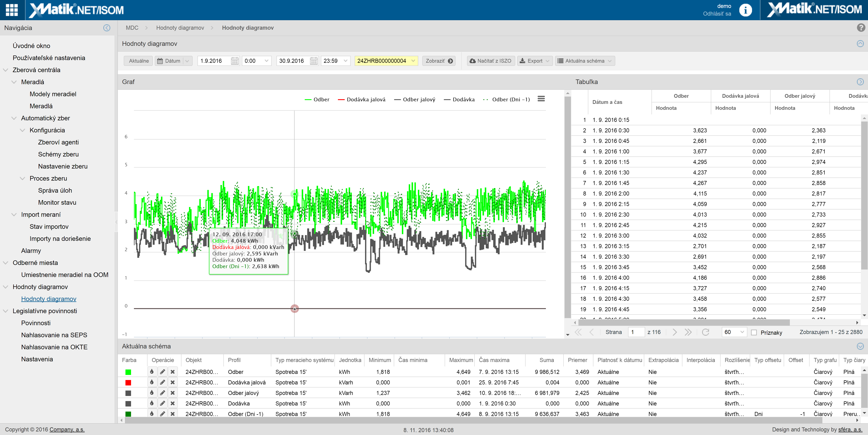Open Monitor stavu in the navigation
Screen dimensions: 868x435
57,202
